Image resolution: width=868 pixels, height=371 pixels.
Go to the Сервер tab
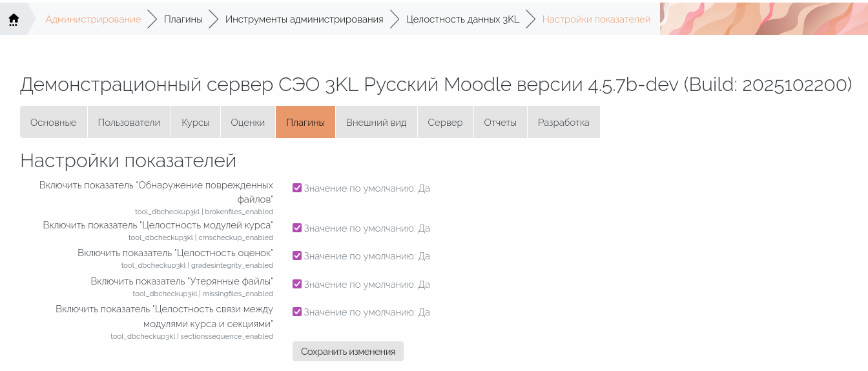(x=445, y=122)
